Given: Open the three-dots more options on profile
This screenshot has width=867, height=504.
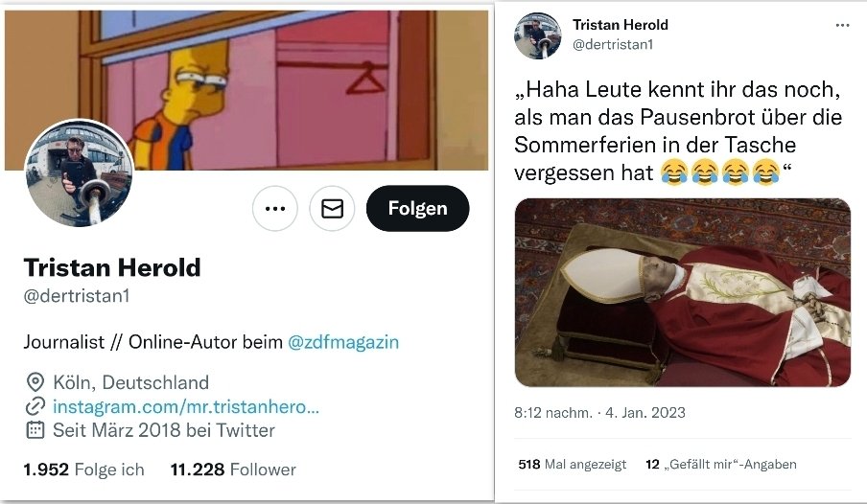Looking at the screenshot, I should click(x=275, y=208).
